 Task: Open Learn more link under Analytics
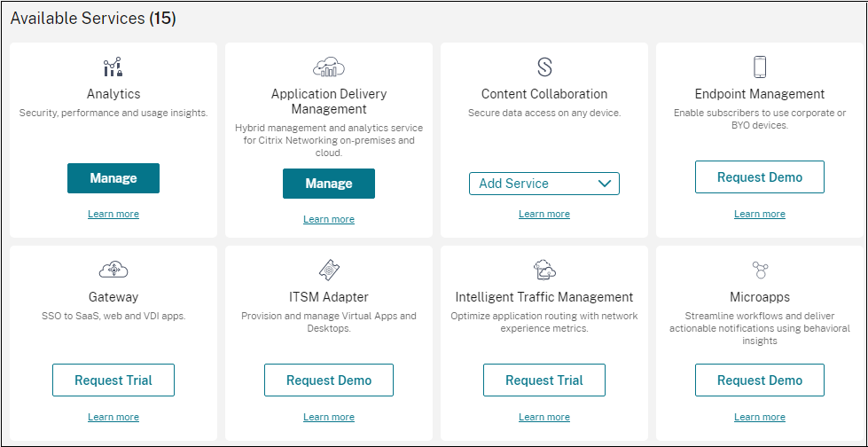tap(113, 214)
